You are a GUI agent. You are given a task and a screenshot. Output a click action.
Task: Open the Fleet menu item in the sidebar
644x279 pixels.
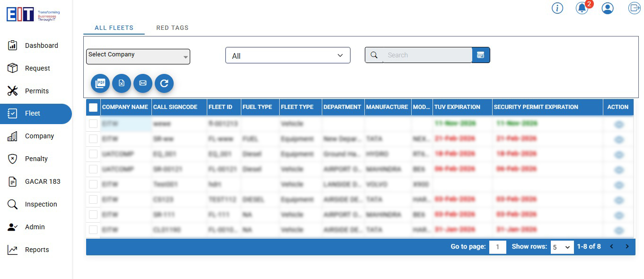tap(36, 114)
